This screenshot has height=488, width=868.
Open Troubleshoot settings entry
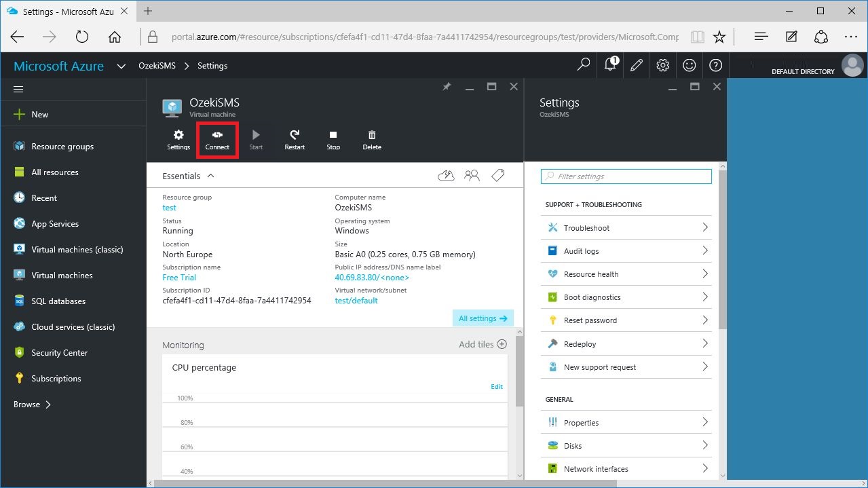pos(626,228)
